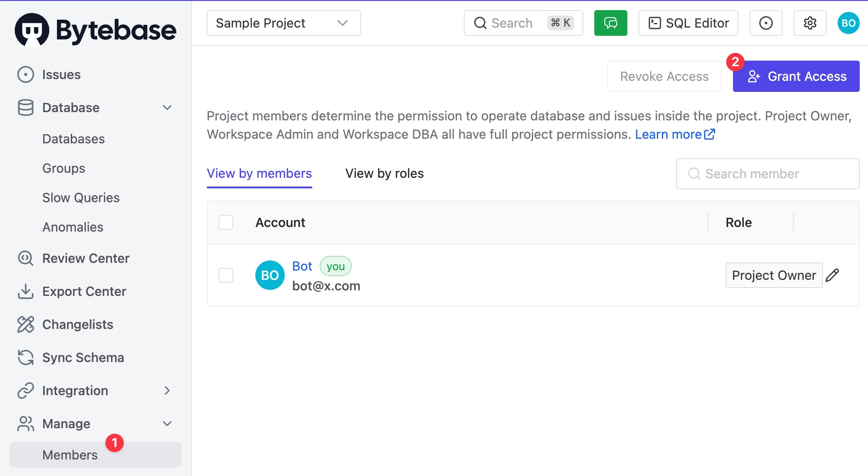Click Grant Access button

coord(796,76)
